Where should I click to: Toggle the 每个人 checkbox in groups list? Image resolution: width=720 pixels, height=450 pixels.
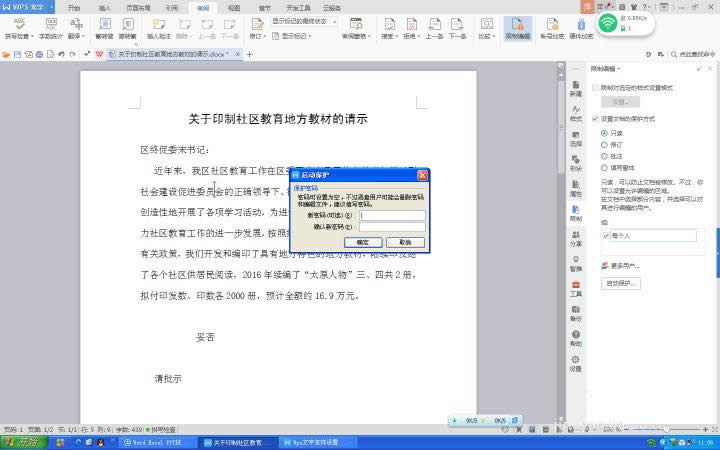click(606, 236)
